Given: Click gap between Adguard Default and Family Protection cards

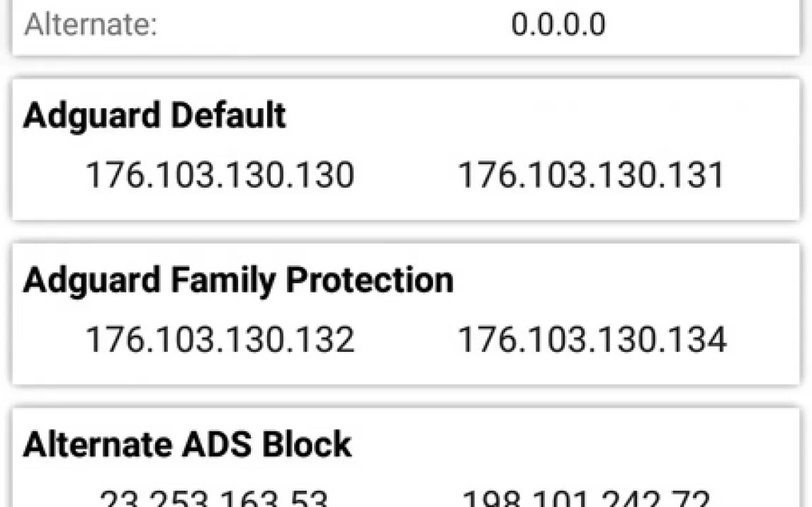Looking at the screenshot, I should 405,232.
